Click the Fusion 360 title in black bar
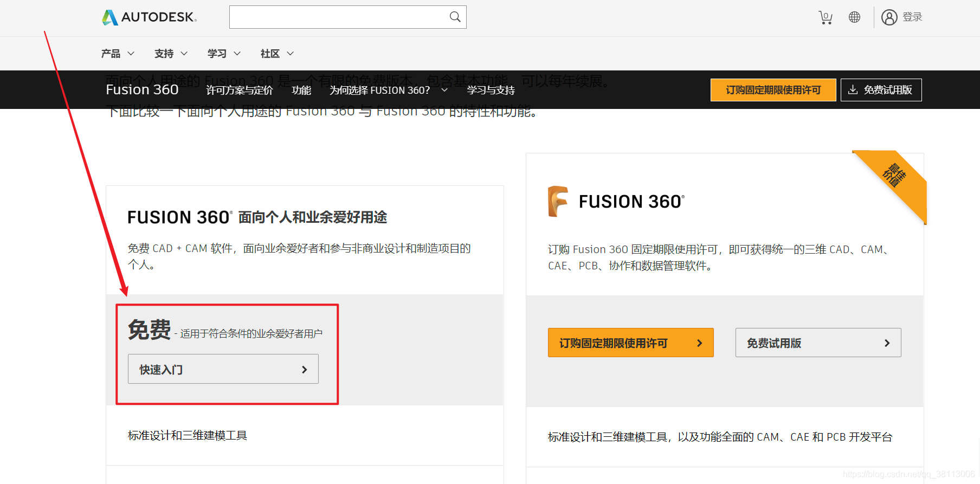 [142, 89]
